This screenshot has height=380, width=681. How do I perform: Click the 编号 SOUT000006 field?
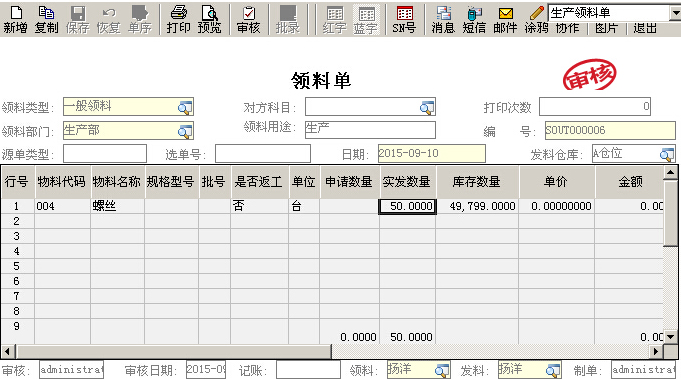coord(610,130)
